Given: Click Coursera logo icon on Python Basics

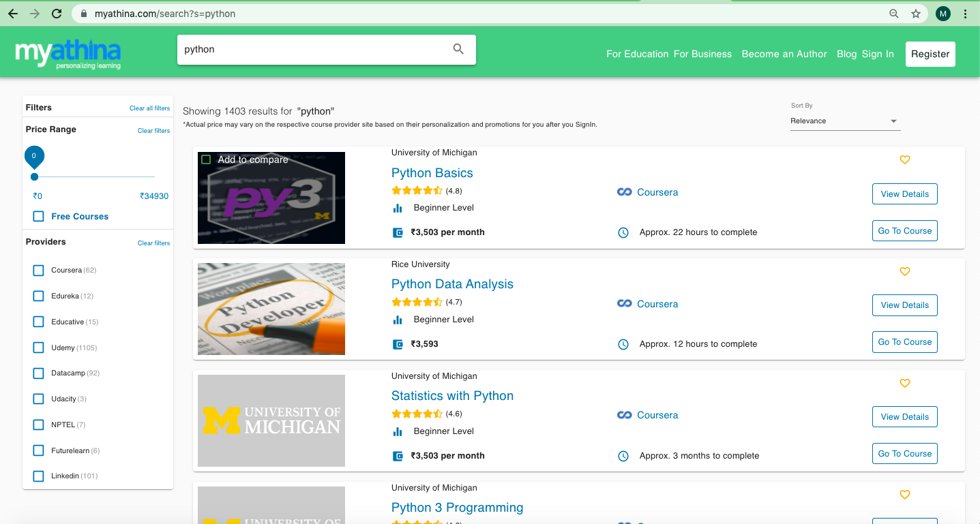Looking at the screenshot, I should click(x=624, y=192).
